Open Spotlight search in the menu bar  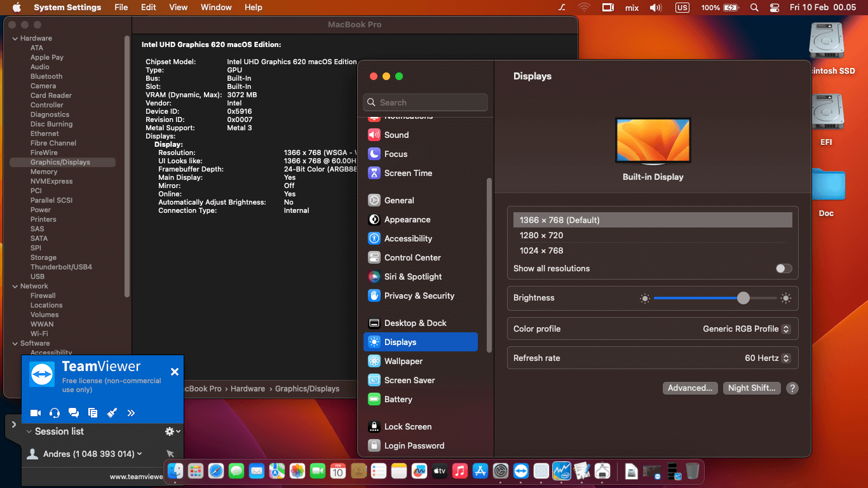pos(754,8)
